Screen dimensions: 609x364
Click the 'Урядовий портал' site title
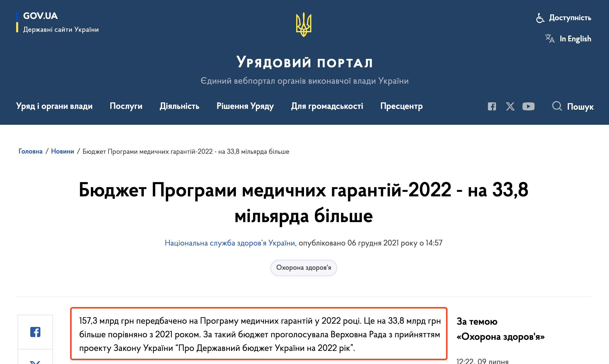[x=304, y=62]
